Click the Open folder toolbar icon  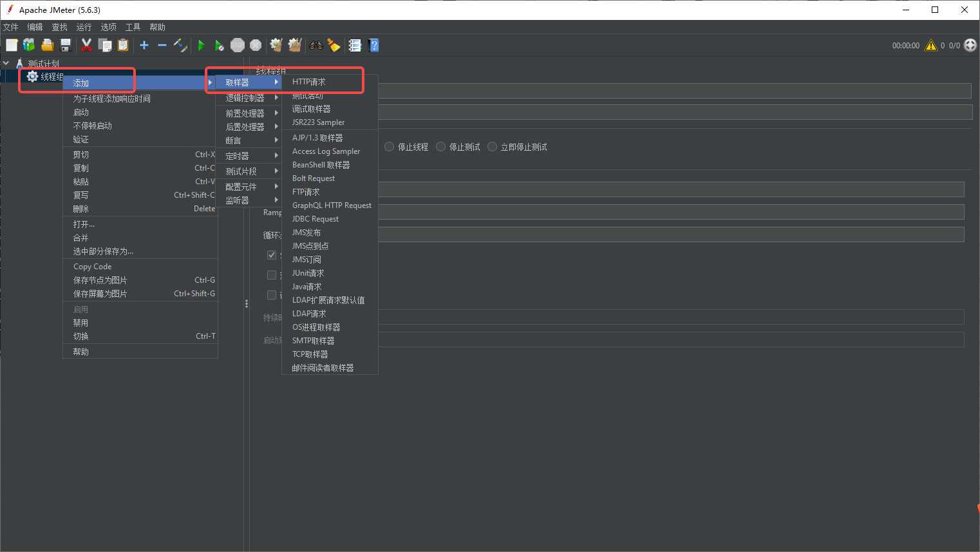[47, 45]
